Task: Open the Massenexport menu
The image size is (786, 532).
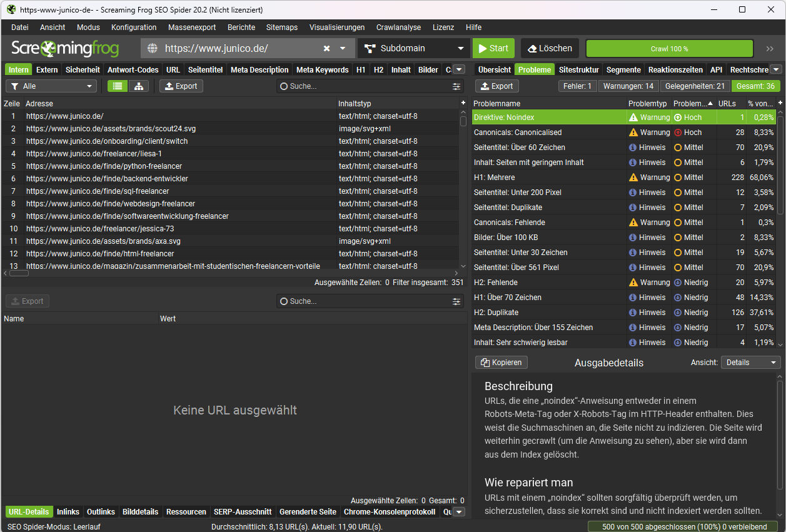Action: click(x=192, y=28)
